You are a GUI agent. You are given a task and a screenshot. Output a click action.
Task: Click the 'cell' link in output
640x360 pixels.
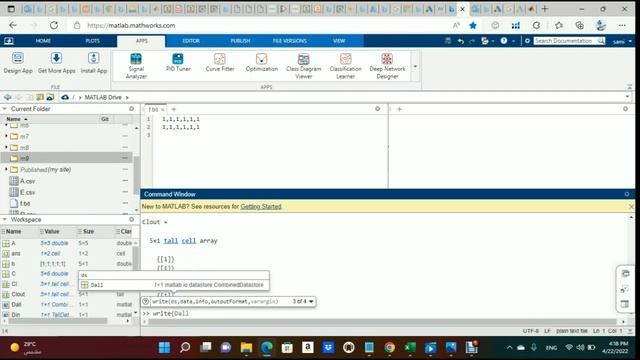point(189,241)
